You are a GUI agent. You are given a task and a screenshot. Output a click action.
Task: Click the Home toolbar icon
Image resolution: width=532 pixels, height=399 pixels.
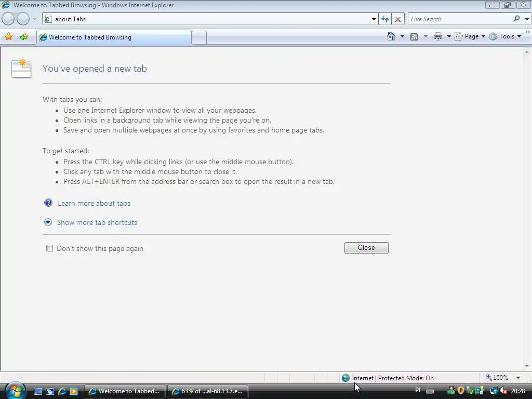(391, 36)
